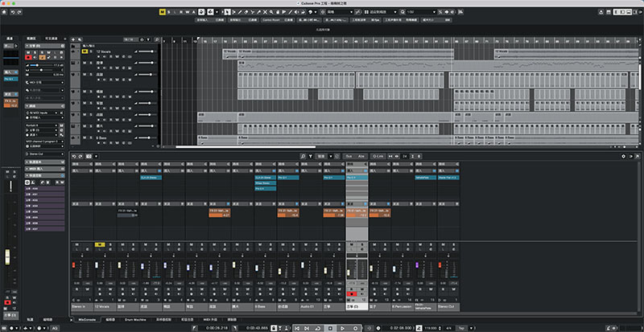Open the first tab of the left channel zone

(10, 39)
